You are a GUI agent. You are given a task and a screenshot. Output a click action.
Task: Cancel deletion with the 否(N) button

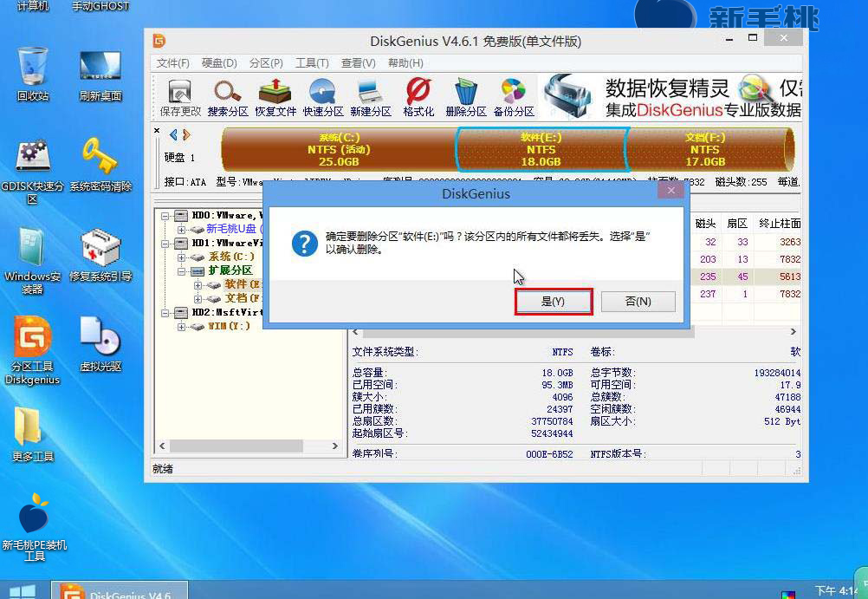[638, 302]
